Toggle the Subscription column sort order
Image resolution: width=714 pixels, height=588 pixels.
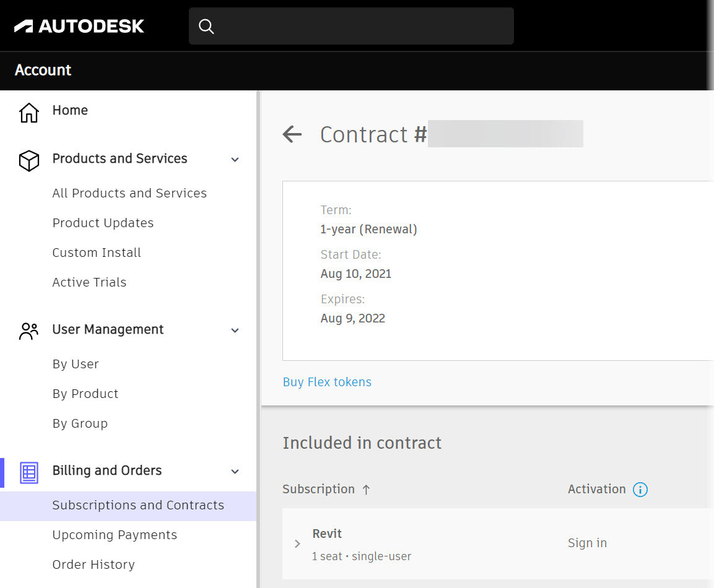point(366,489)
